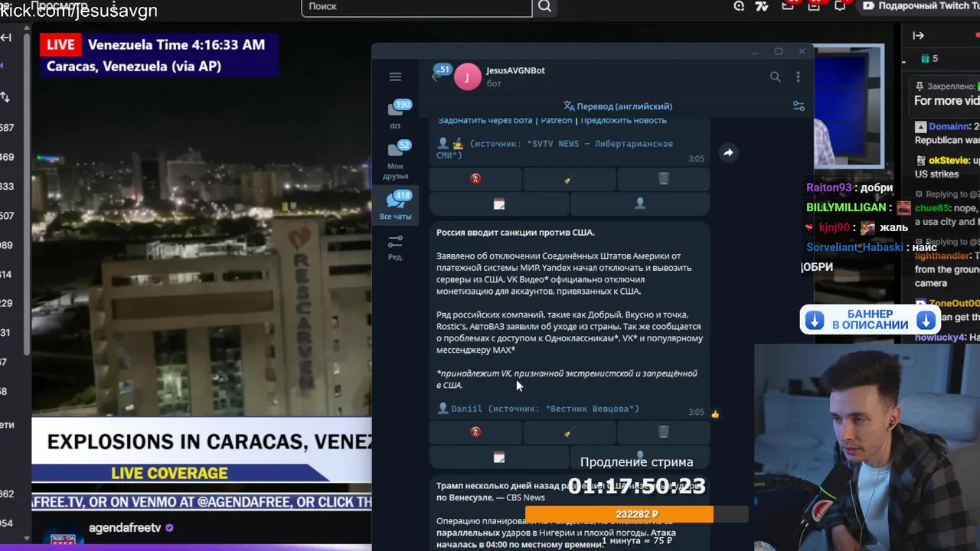Click message heading 'Россия вводит санкции против США.'
This screenshot has width=980, height=551.
point(515,232)
